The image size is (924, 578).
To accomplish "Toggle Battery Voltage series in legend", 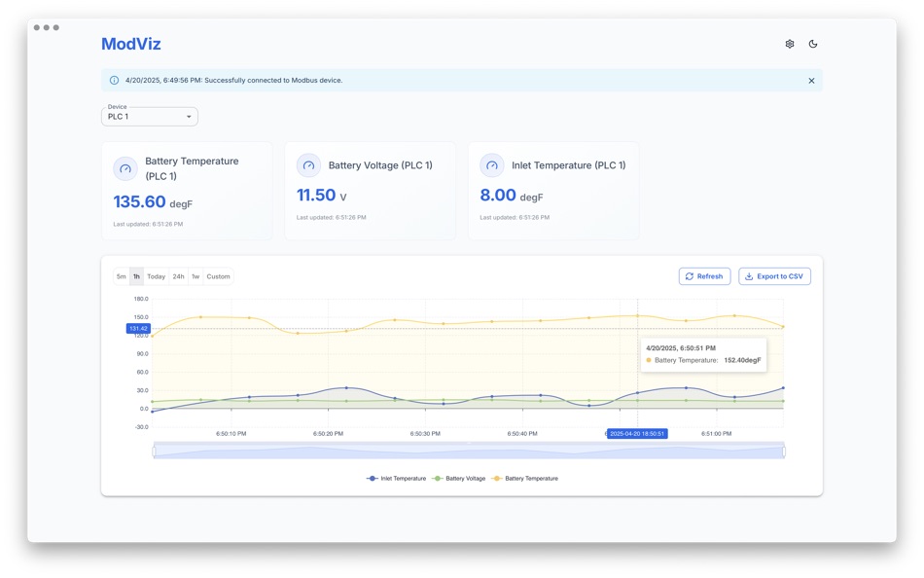I will pos(458,479).
